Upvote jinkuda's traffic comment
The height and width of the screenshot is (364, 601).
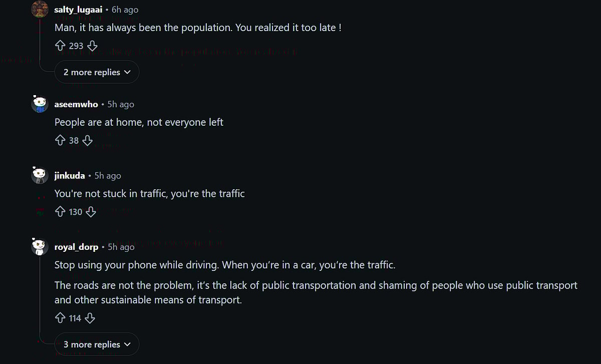pyautogui.click(x=60, y=212)
